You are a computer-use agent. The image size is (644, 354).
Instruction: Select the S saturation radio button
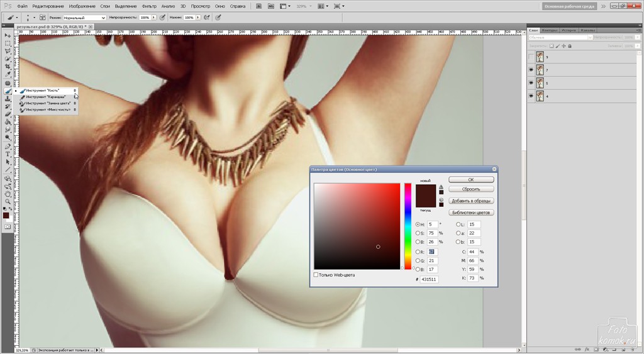[418, 233]
